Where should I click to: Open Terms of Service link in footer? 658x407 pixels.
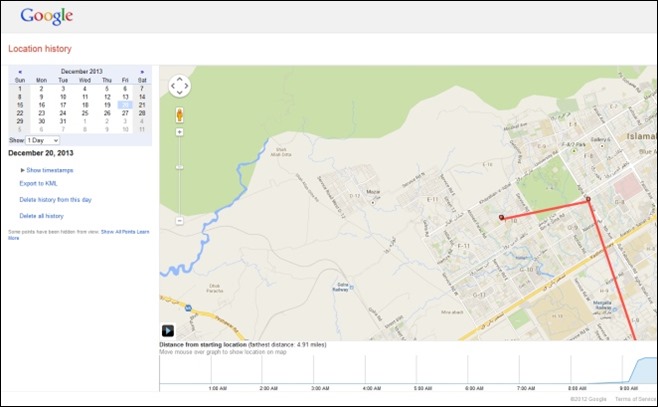pos(635,399)
